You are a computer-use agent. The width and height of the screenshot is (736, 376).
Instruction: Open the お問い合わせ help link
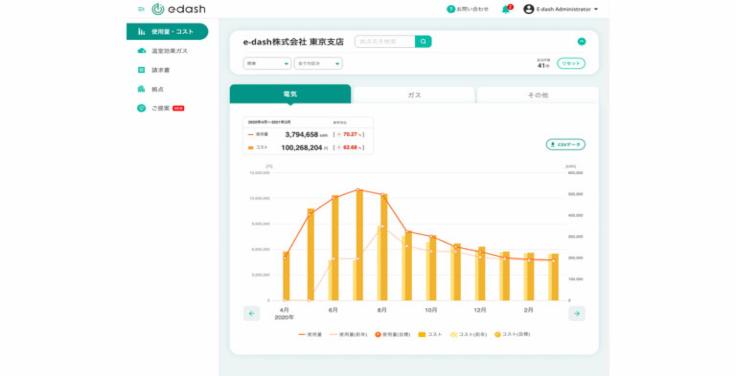tap(468, 9)
